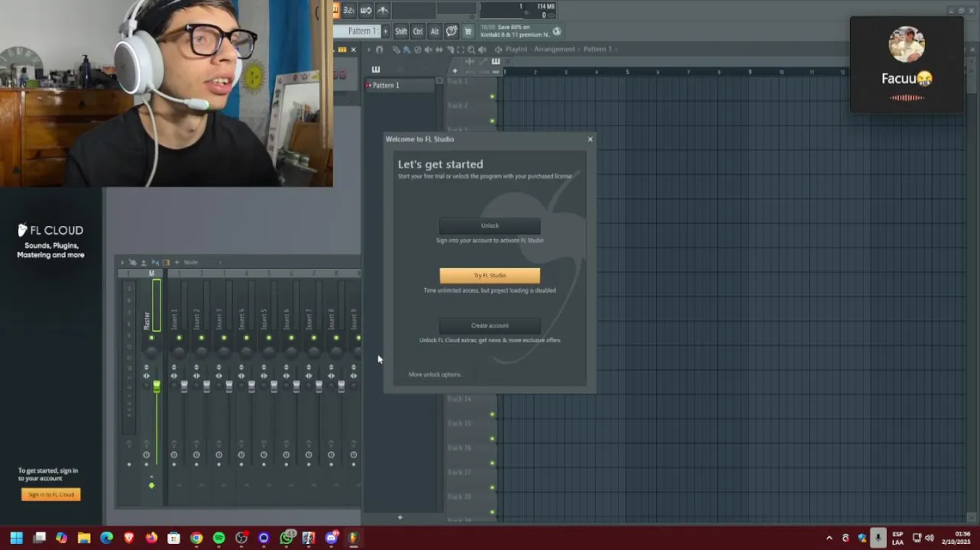Click the globe news icon

coord(557,31)
